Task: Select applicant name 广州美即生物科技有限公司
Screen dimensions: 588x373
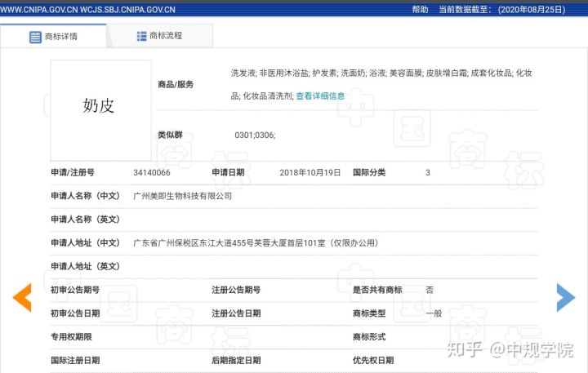Action: point(183,196)
